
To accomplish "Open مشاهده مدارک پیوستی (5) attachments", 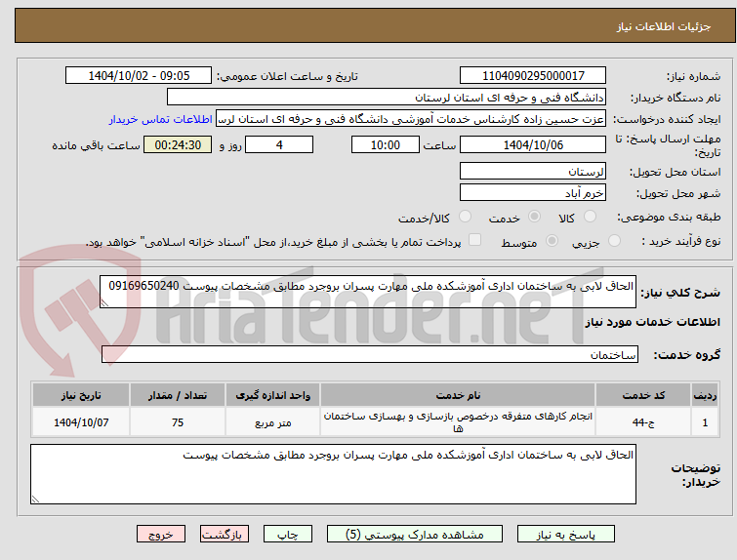I will (415, 535).
